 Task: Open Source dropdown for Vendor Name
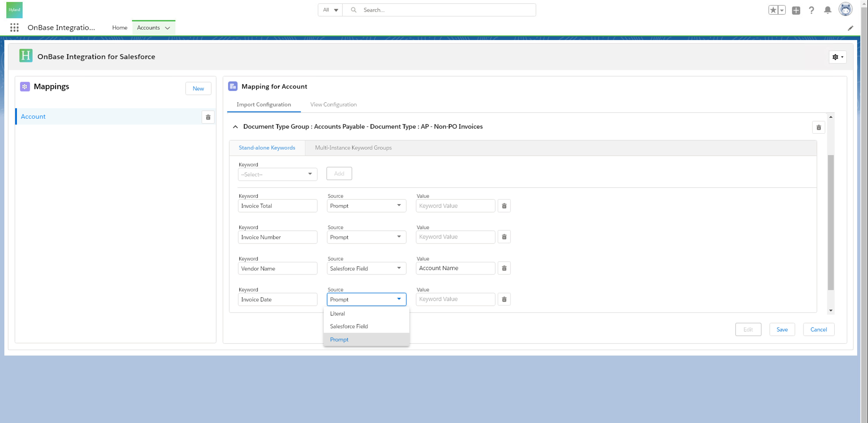[x=366, y=268]
